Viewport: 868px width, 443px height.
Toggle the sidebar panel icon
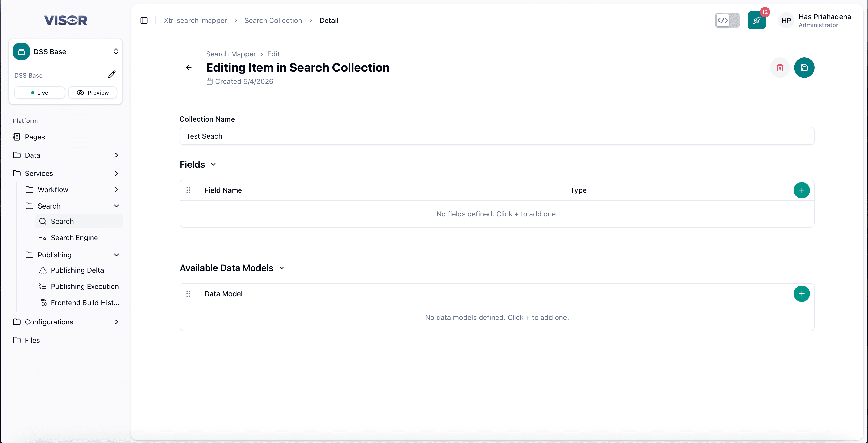point(144,21)
